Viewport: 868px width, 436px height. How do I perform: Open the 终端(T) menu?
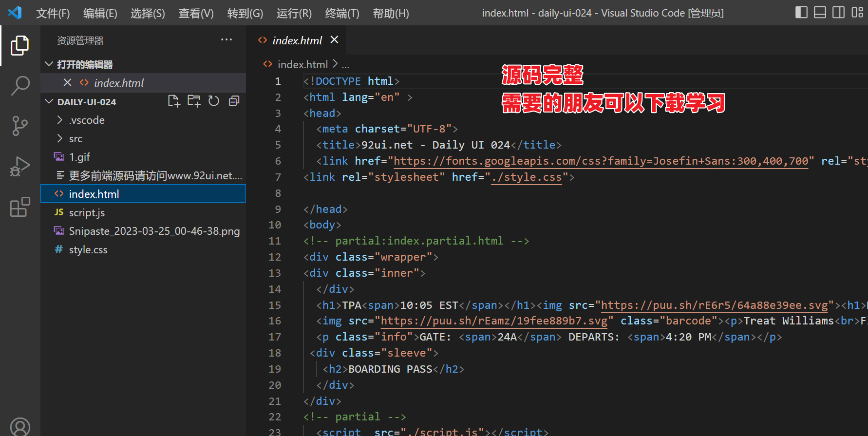pos(342,13)
